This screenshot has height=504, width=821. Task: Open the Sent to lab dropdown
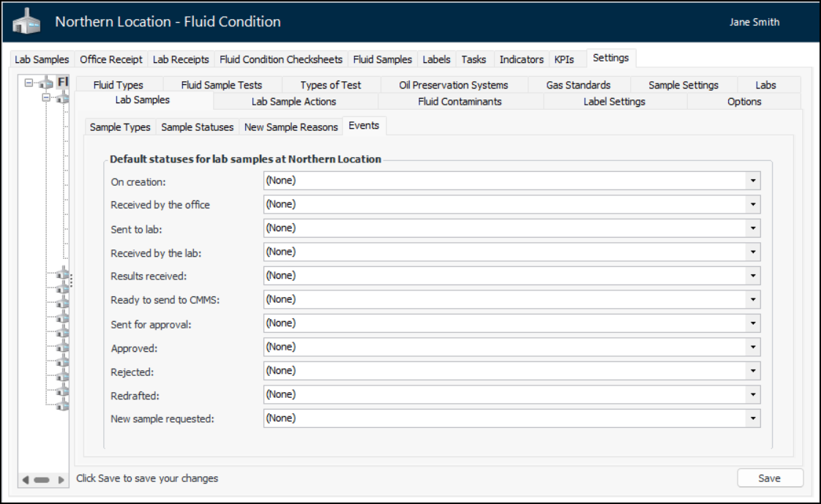pos(753,228)
